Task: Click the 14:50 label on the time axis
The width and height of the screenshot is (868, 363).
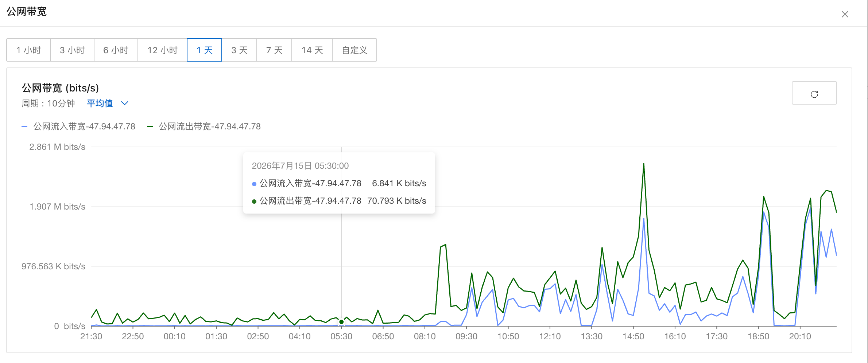Action: pos(633,336)
